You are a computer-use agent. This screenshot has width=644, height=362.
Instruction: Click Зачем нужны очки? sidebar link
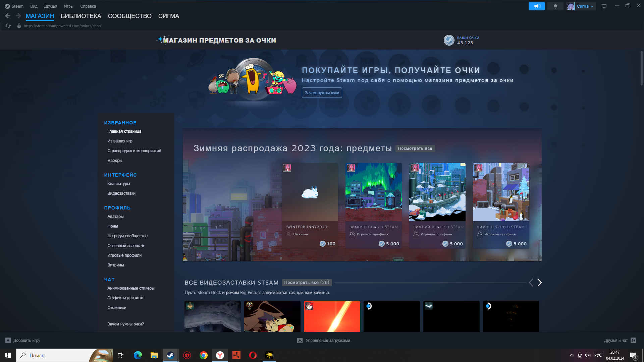tap(125, 324)
